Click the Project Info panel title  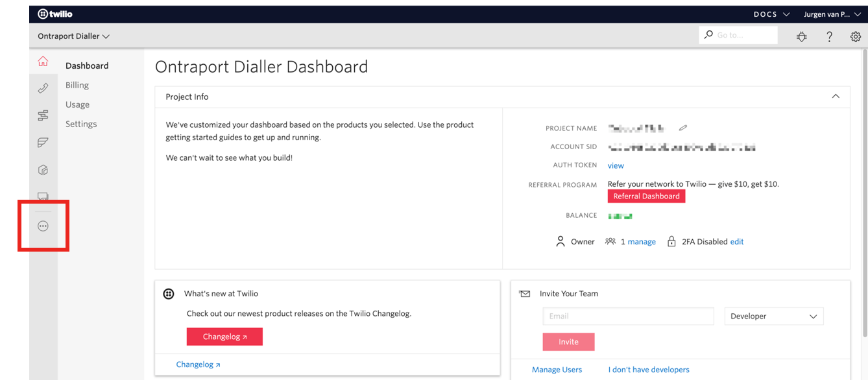pos(187,97)
